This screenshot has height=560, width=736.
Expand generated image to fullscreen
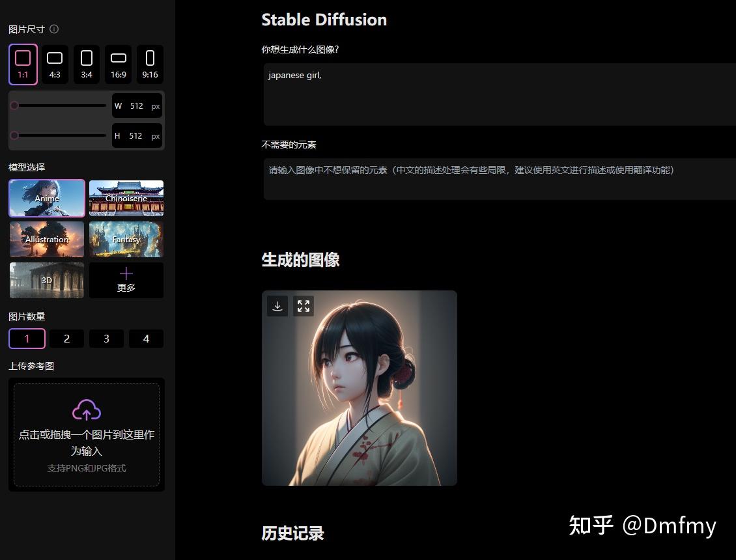click(304, 306)
